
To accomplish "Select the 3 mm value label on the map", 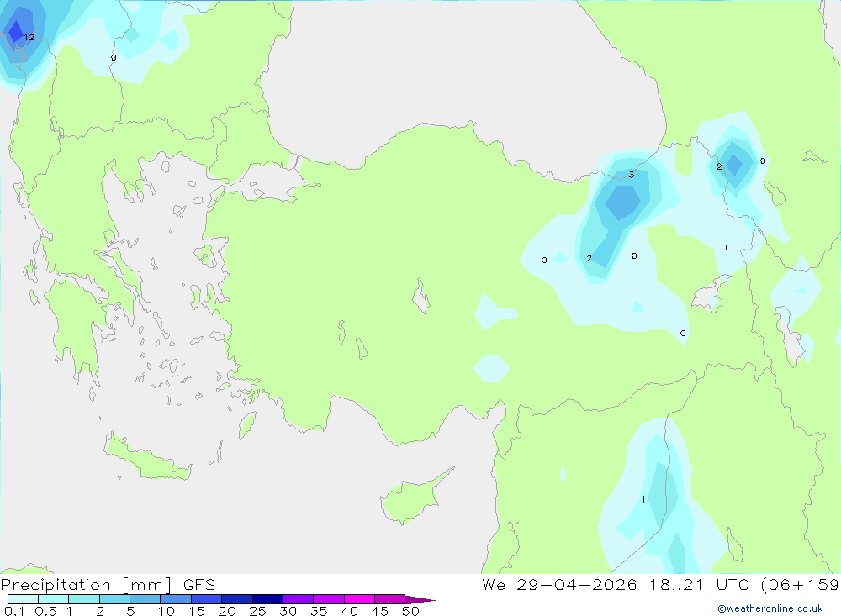I will click(x=632, y=175).
